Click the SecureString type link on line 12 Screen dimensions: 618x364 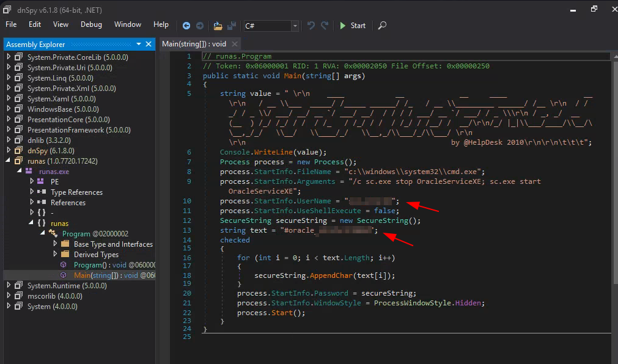[246, 220]
